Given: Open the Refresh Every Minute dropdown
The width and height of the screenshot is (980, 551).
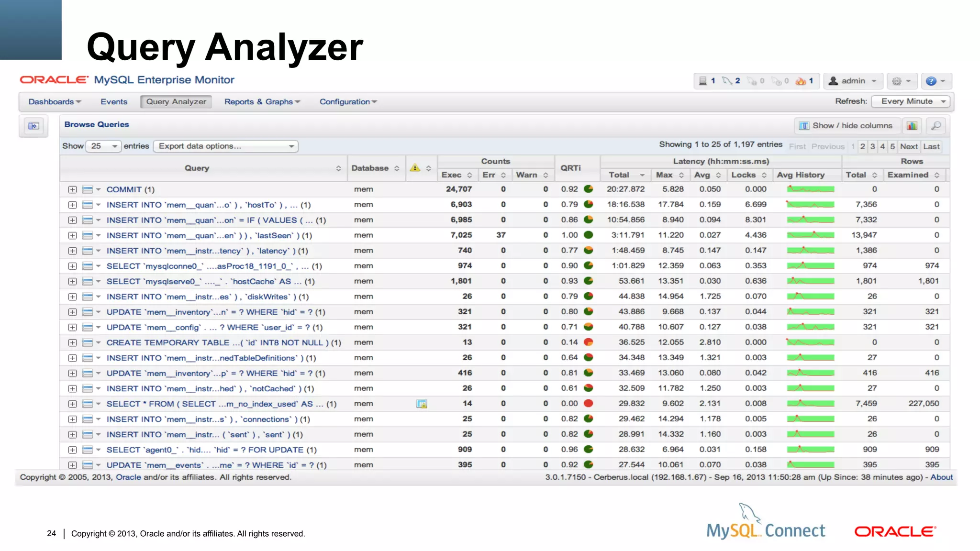Looking at the screenshot, I should (x=912, y=101).
